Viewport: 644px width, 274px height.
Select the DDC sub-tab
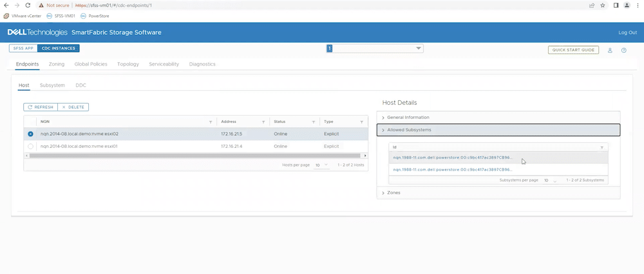point(81,86)
